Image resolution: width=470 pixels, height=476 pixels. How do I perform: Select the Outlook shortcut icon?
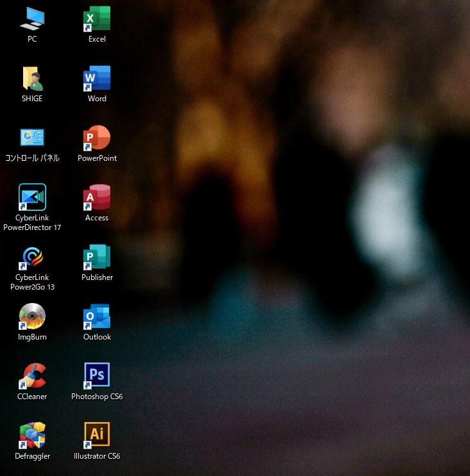[x=97, y=316]
